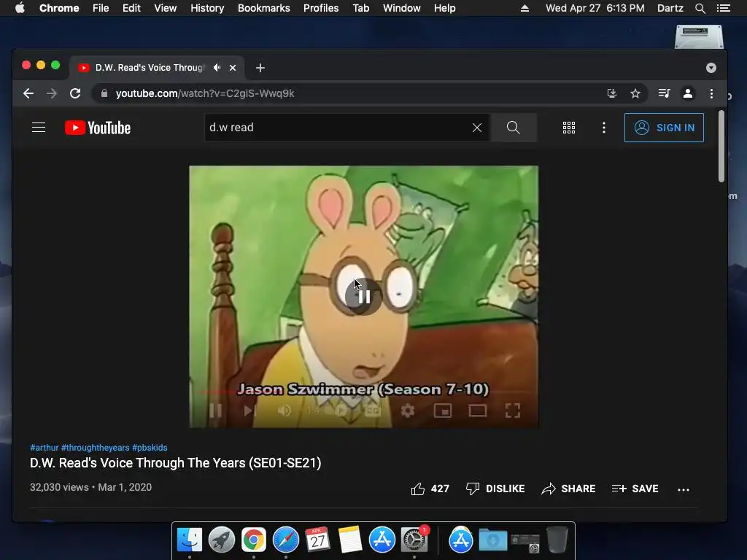Screen dimensions: 747x560
Task: Toggle theater mode
Action: (x=477, y=411)
